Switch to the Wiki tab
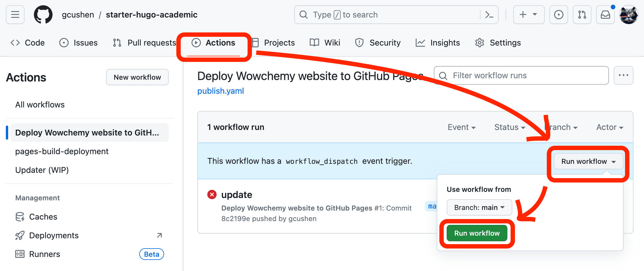Viewport: 644px width, 271px height. point(325,43)
